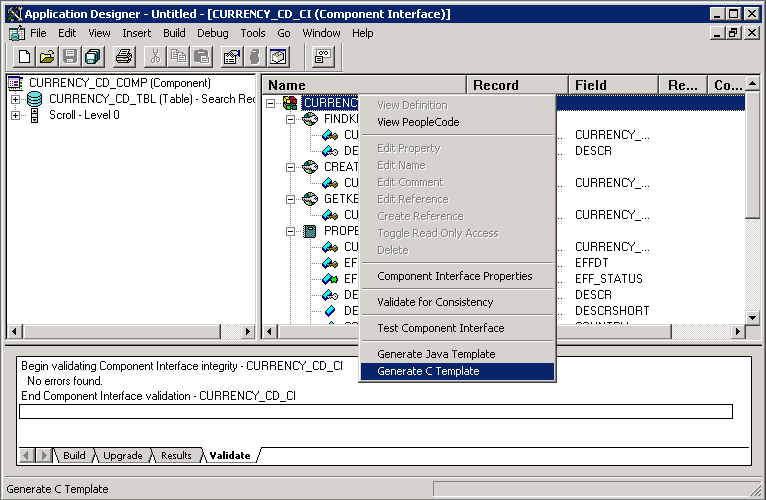
Task: Select the CURRENCY_CD_COMP component icon
Action: click(x=16, y=83)
